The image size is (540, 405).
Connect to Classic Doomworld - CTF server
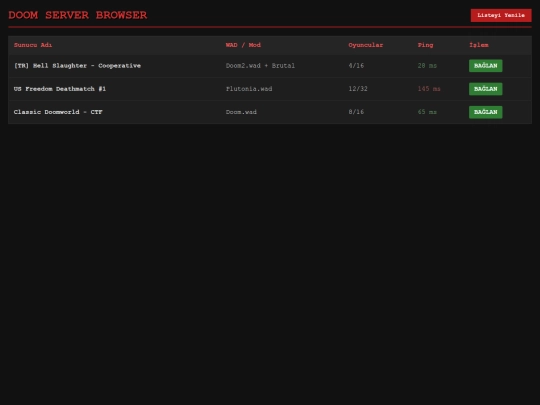click(486, 112)
